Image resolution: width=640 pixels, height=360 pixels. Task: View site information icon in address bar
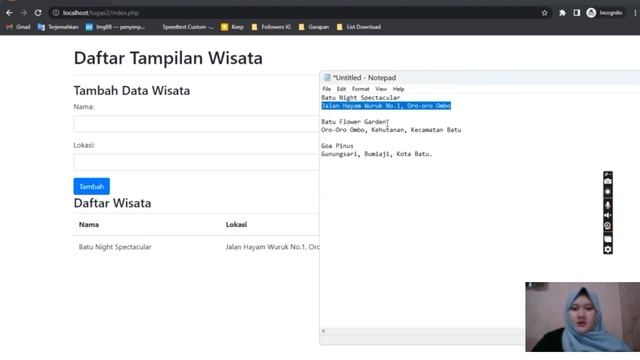tap(56, 13)
